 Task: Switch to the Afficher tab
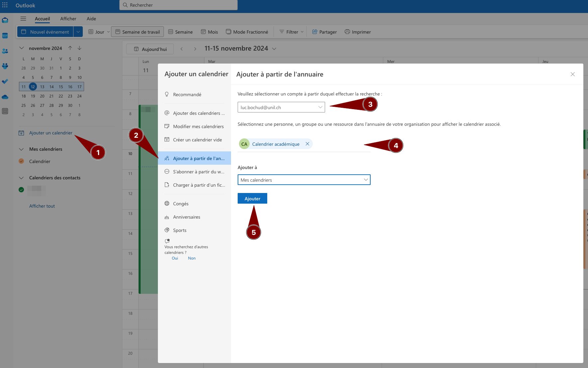coord(68,19)
